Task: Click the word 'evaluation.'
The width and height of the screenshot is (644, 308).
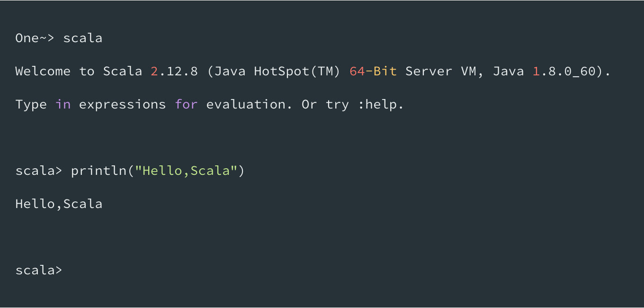Action: [x=250, y=104]
